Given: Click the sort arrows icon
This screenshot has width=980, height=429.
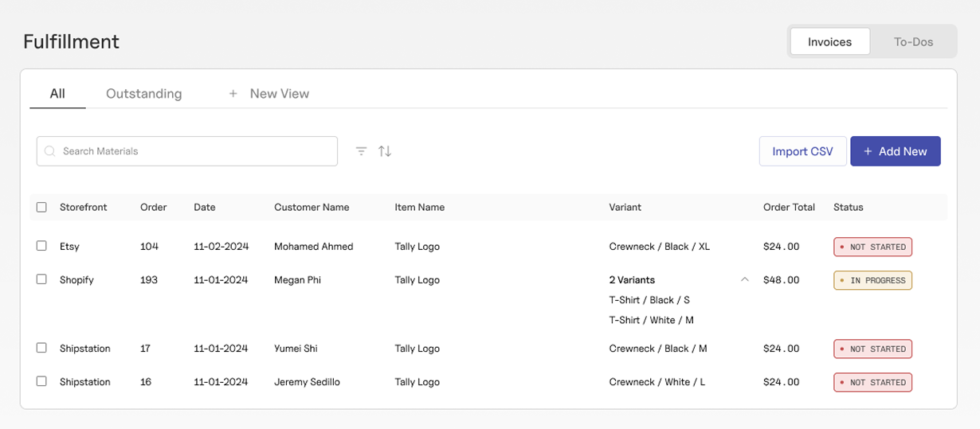Looking at the screenshot, I should [385, 151].
